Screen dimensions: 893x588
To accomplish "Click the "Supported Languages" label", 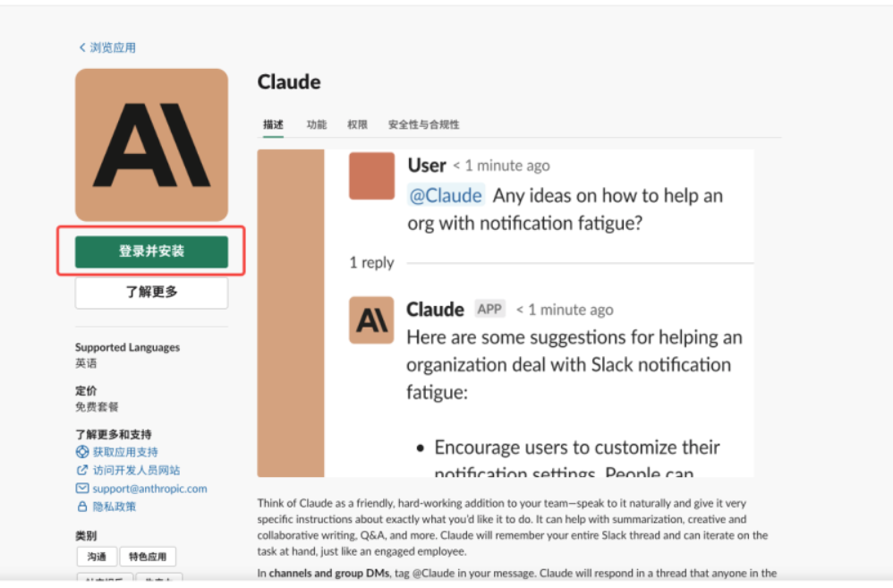I will (128, 347).
